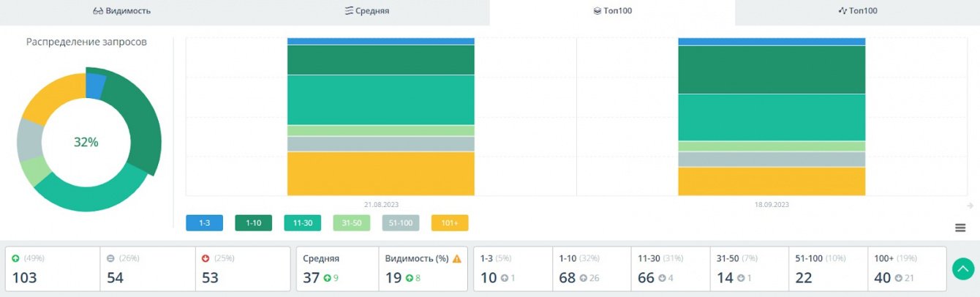Click the grey unchanged positions icon
This screenshot has width=980, height=297.
tap(110, 258)
